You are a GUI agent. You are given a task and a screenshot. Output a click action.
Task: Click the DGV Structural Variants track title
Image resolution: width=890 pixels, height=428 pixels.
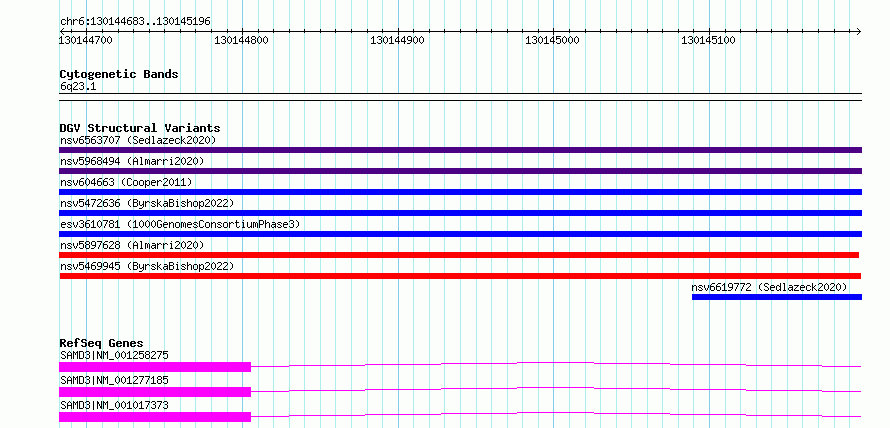140,128
